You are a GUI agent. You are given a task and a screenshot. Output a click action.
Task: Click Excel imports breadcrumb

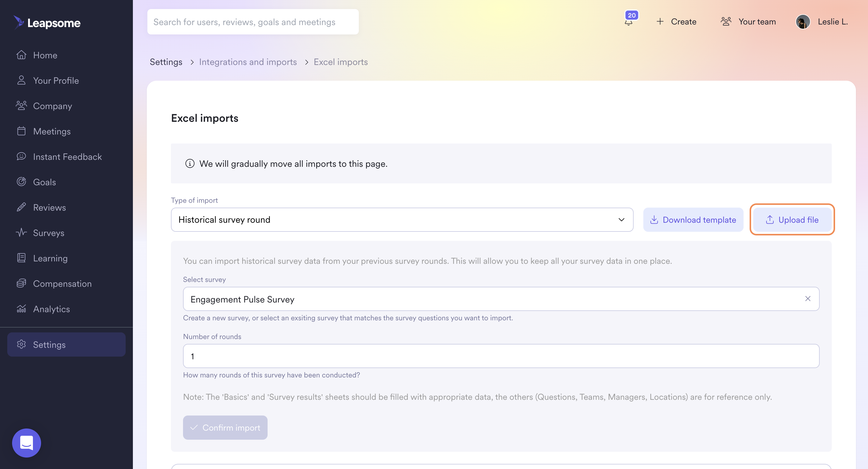click(341, 62)
